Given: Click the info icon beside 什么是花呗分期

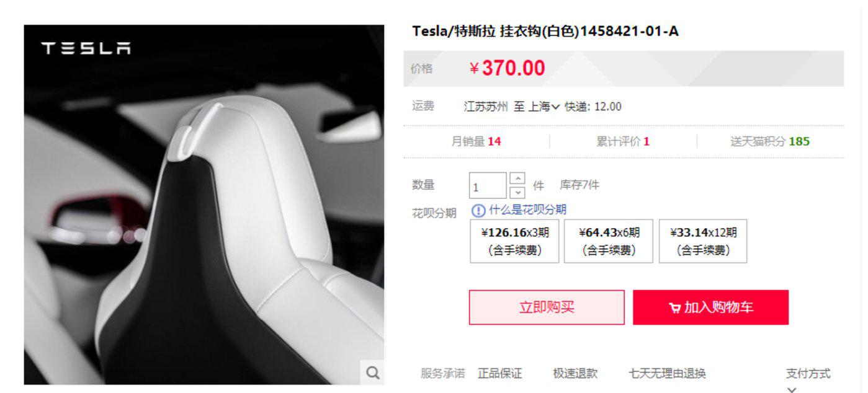Looking at the screenshot, I should pyautogui.click(x=478, y=211).
